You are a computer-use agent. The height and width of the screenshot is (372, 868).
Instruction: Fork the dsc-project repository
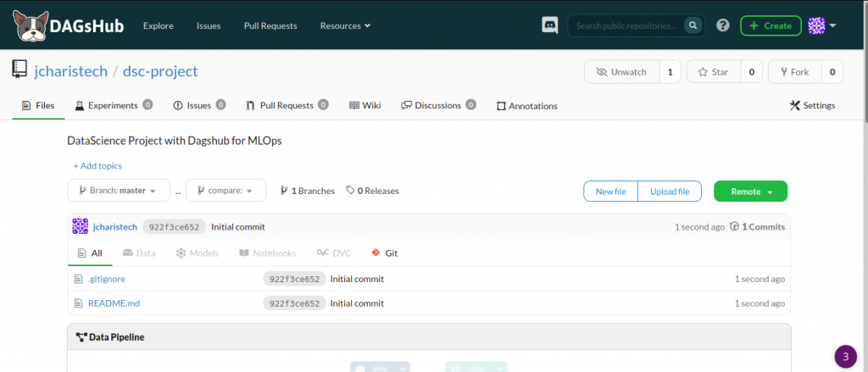pyautogui.click(x=795, y=72)
